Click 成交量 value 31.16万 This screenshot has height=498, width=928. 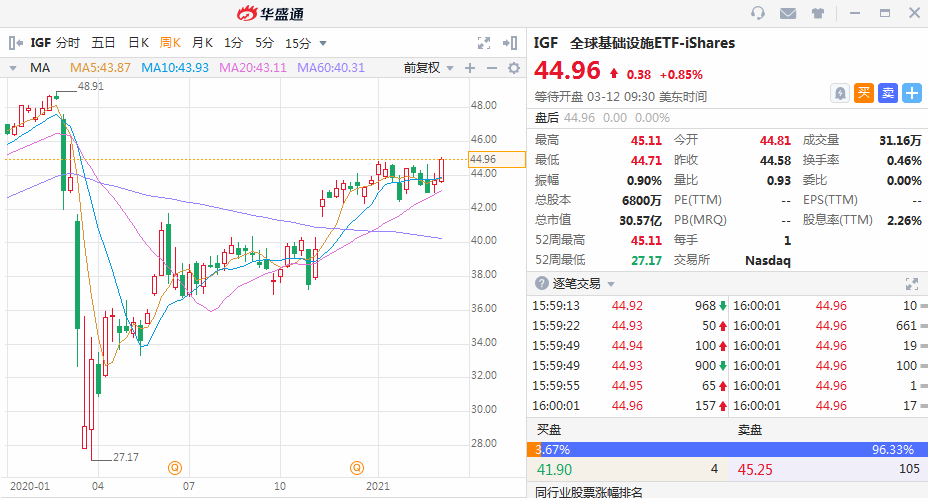(900, 140)
